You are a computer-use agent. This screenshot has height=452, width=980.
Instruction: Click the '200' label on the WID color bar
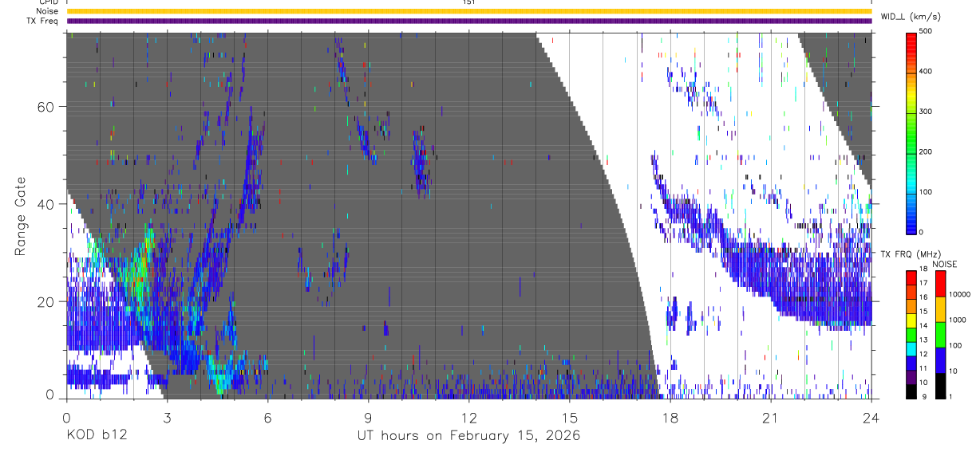point(927,151)
